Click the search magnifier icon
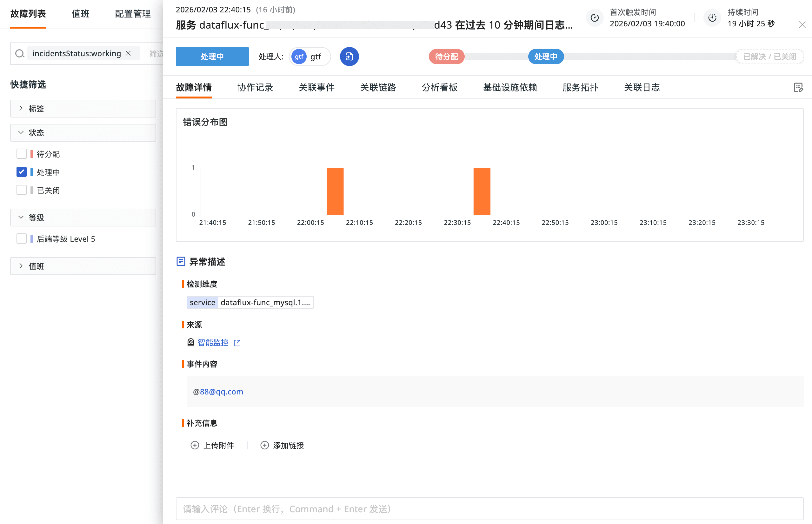 click(x=20, y=54)
